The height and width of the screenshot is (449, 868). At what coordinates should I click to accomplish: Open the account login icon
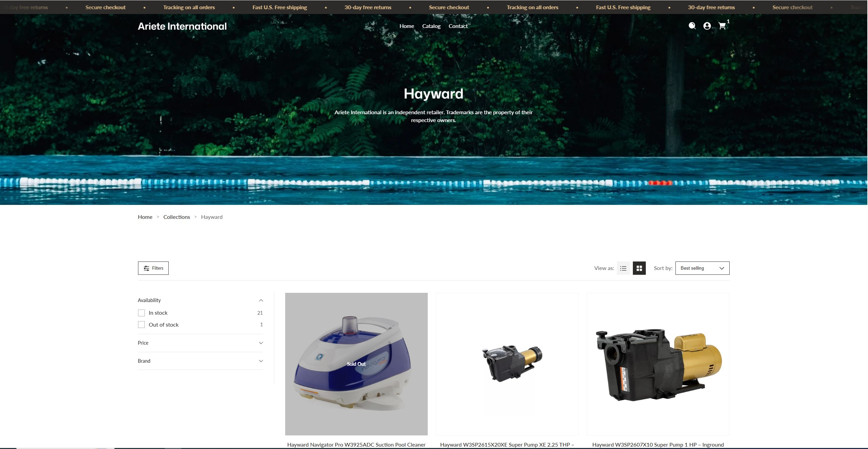tap(707, 26)
